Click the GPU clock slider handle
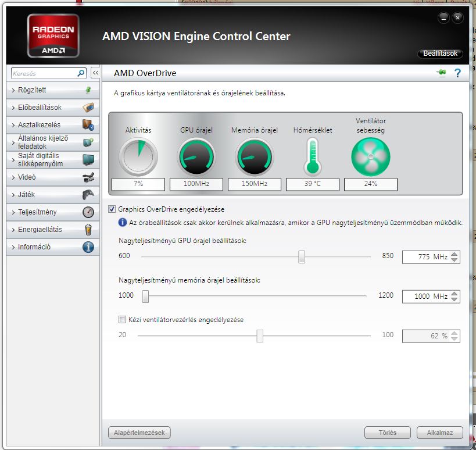 pos(302,257)
